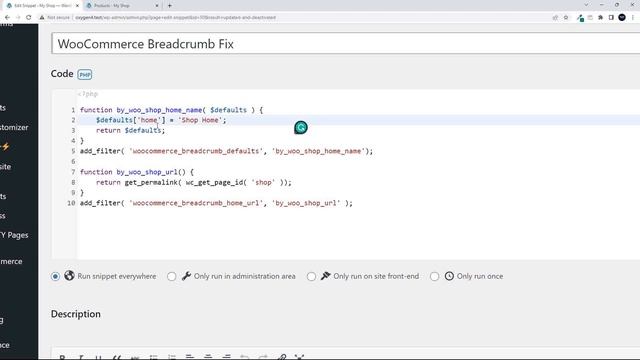640x360 pixels.
Task: Go back to the previous page
Action: 7,18
